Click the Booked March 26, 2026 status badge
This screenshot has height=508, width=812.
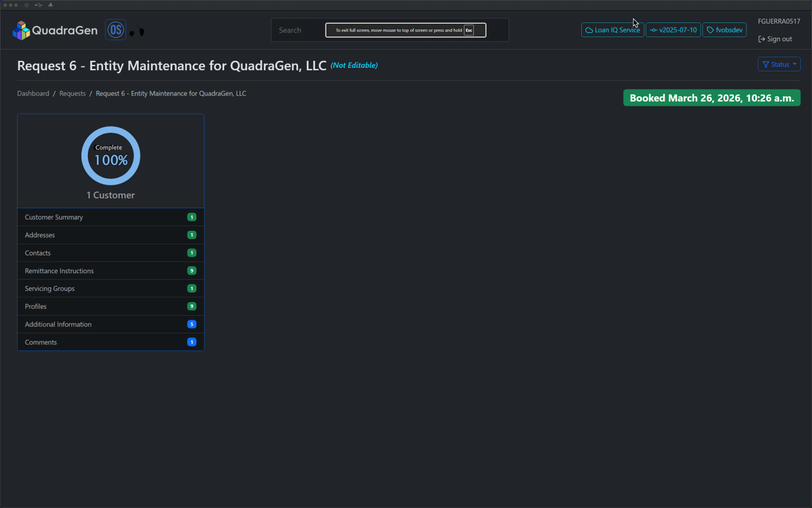point(712,98)
